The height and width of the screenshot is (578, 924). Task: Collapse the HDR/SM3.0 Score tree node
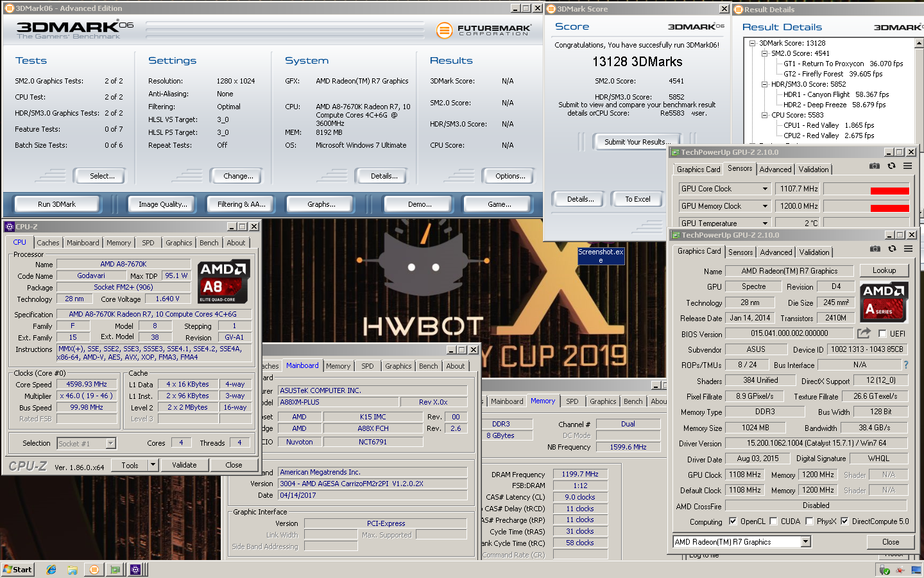[765, 84]
